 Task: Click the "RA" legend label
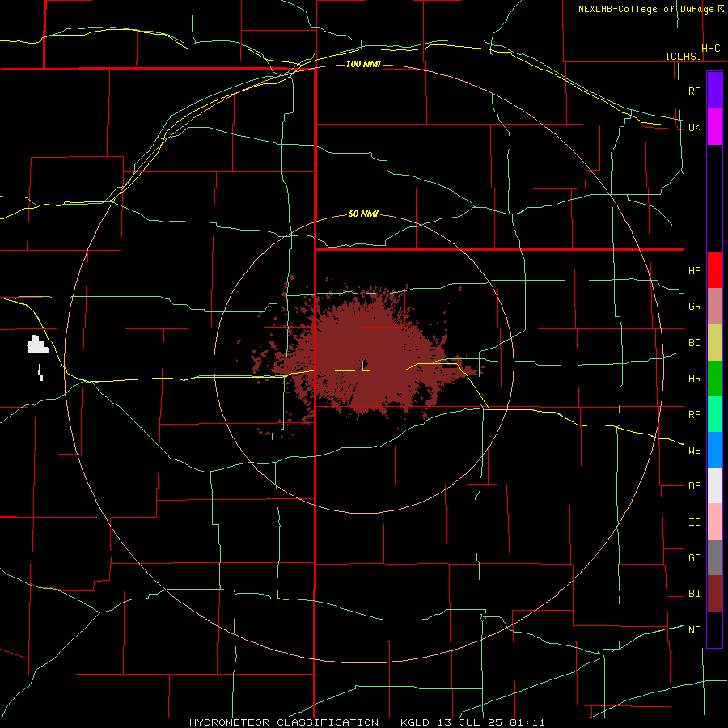694,415
